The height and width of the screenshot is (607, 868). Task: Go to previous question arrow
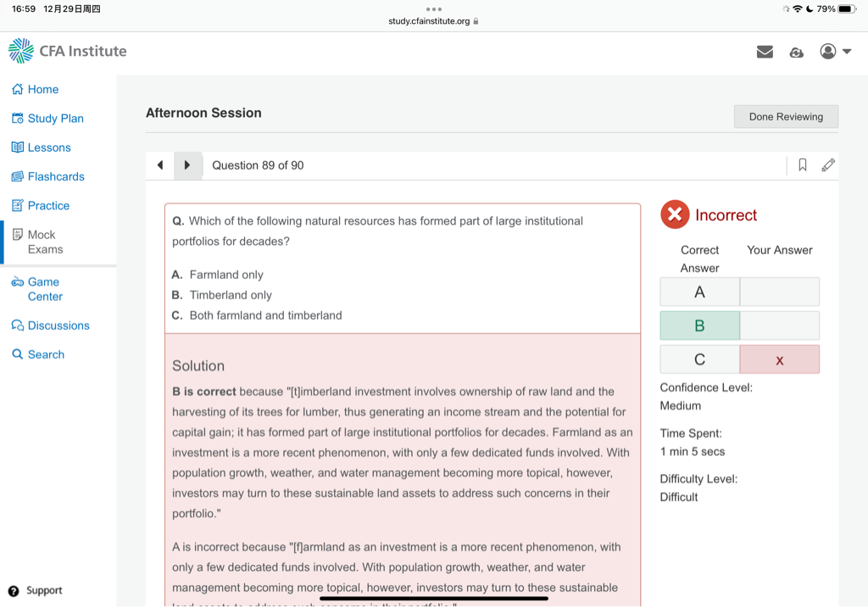160,165
